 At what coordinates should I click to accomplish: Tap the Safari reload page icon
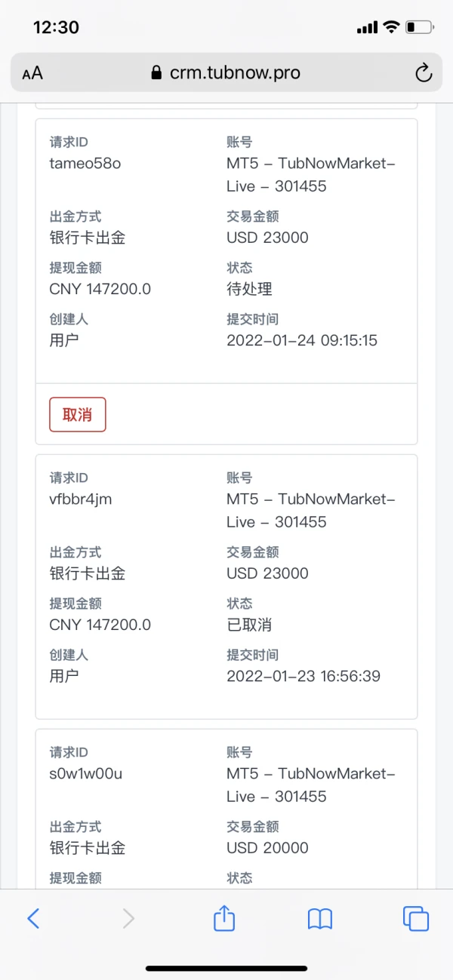point(424,72)
